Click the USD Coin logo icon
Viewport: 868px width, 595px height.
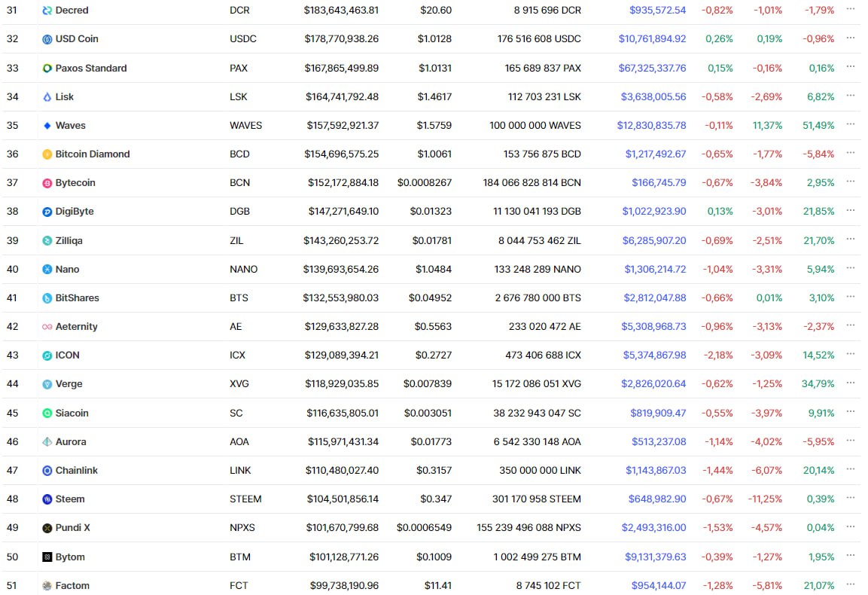pos(47,39)
